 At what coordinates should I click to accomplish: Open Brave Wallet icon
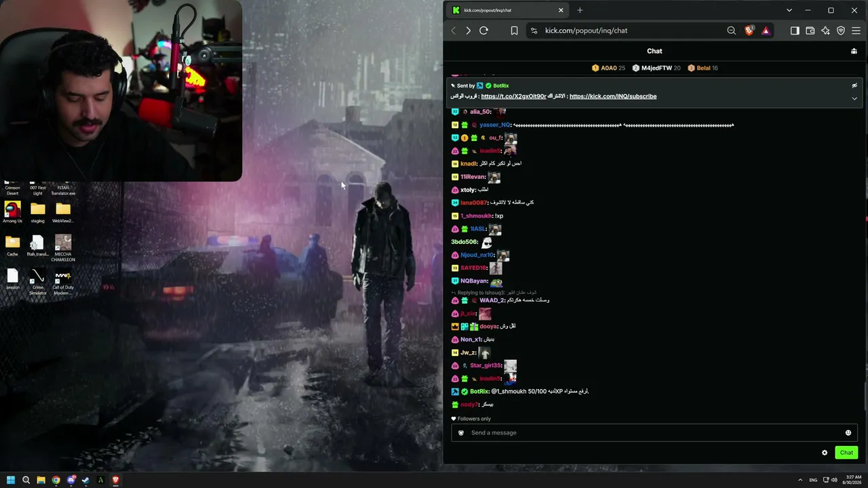pyautogui.click(x=810, y=30)
